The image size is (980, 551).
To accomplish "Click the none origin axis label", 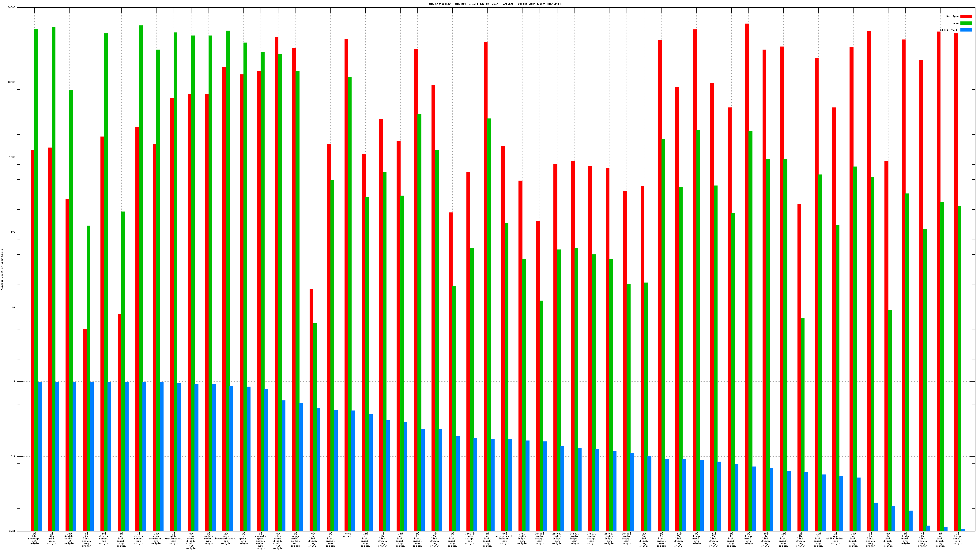I will pyautogui.click(x=348, y=535).
